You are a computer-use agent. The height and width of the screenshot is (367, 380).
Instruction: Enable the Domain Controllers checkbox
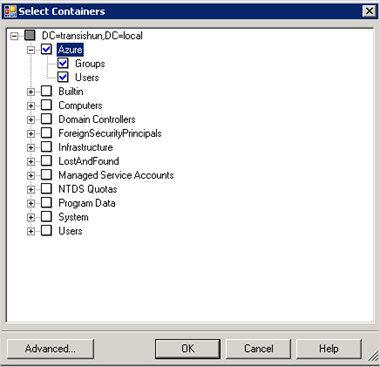[46, 119]
